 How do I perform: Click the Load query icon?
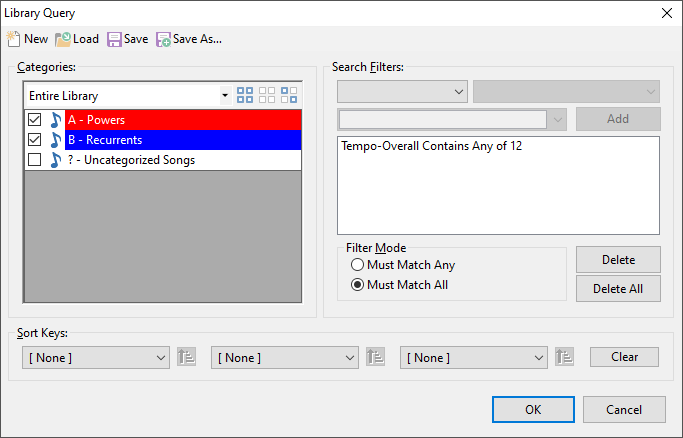click(63, 39)
